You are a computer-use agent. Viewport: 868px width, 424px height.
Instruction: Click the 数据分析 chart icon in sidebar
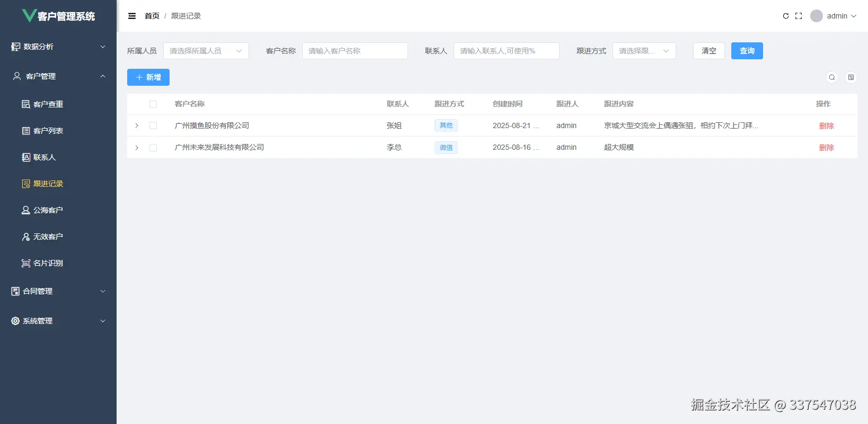(16, 47)
